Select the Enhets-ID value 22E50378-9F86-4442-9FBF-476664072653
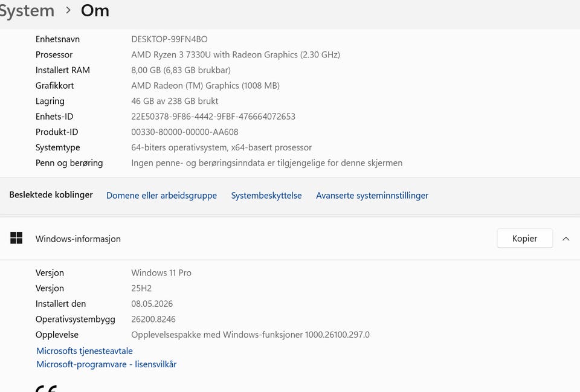Image resolution: width=580 pixels, height=392 pixels. (x=213, y=117)
